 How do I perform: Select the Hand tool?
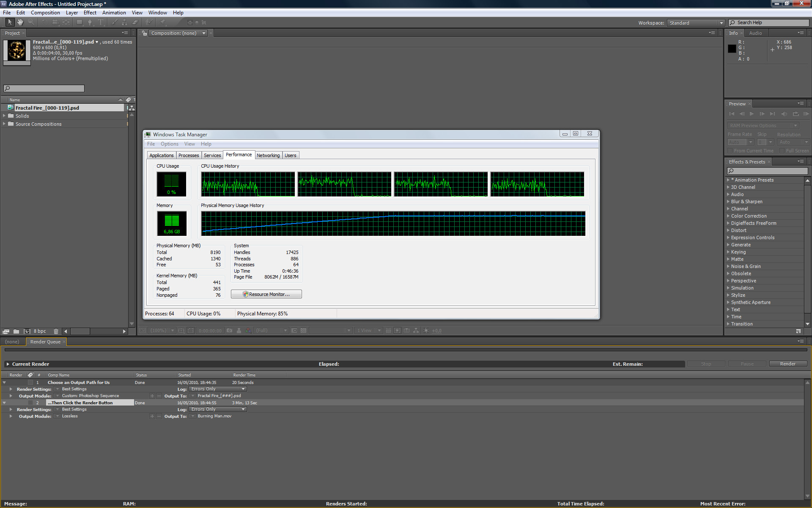click(20, 22)
